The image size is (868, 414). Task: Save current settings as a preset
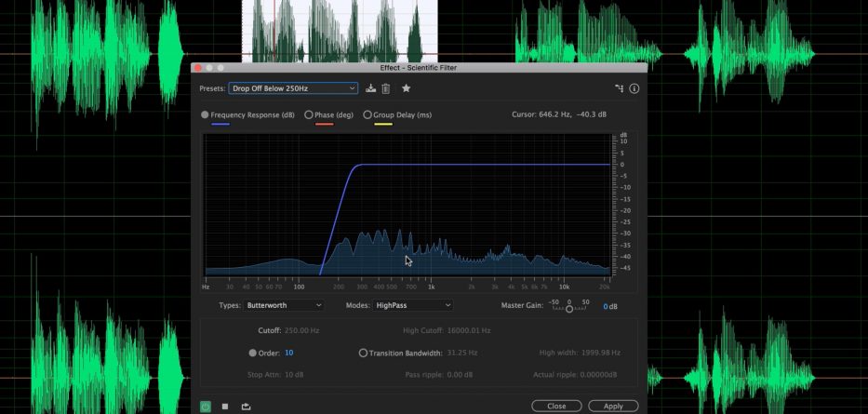(x=371, y=88)
